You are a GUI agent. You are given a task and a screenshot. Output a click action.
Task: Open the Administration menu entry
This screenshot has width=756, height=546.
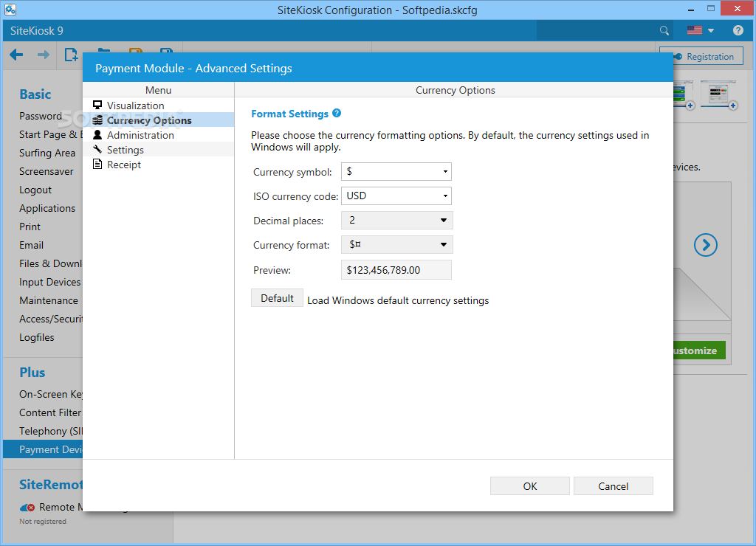(159, 135)
